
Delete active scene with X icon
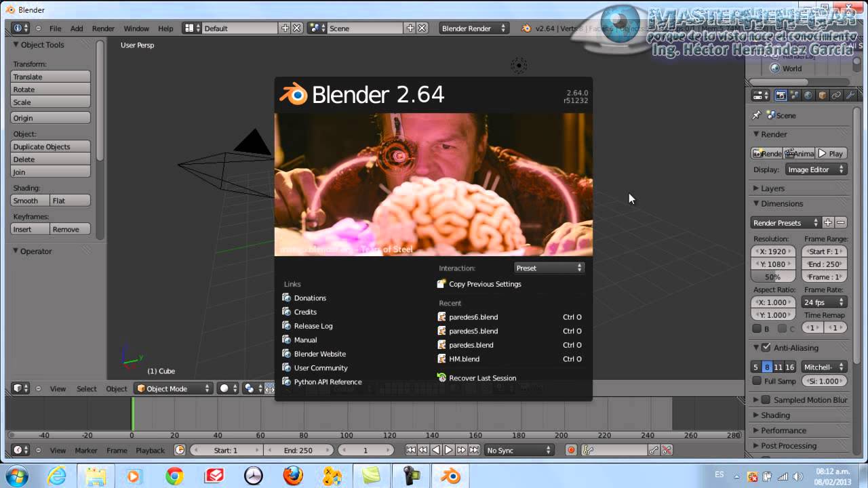pos(422,28)
